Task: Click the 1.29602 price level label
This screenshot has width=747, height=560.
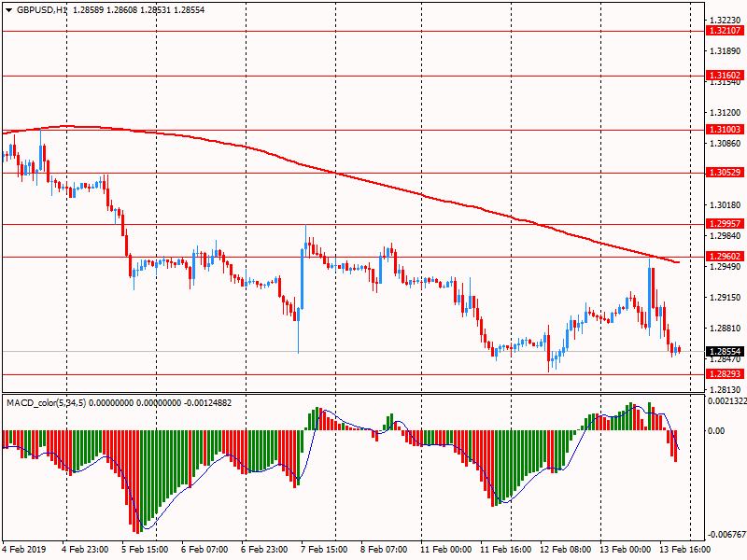Action: pos(725,257)
